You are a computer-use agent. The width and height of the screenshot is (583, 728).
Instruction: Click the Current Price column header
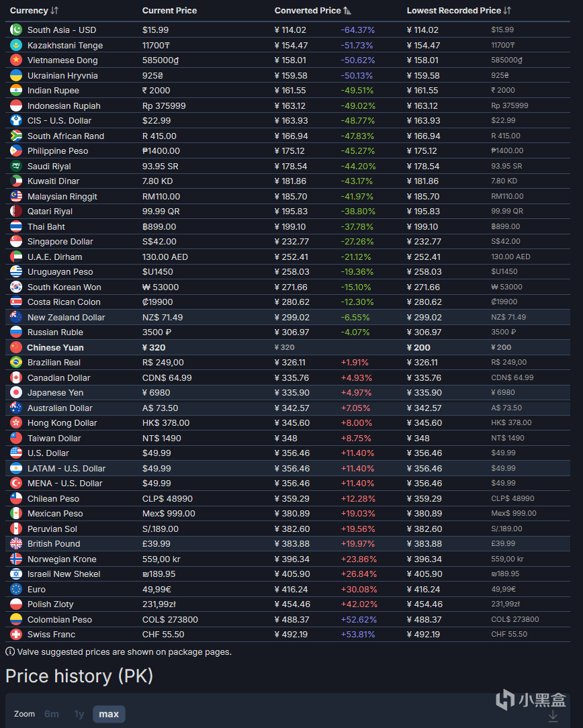pos(169,10)
